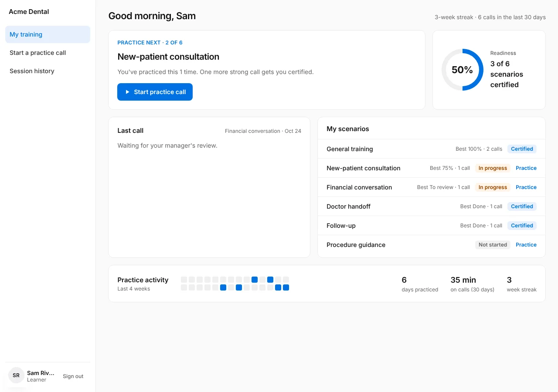Practice the Financial conversation scenario
558x392 pixels.
pyautogui.click(x=526, y=187)
